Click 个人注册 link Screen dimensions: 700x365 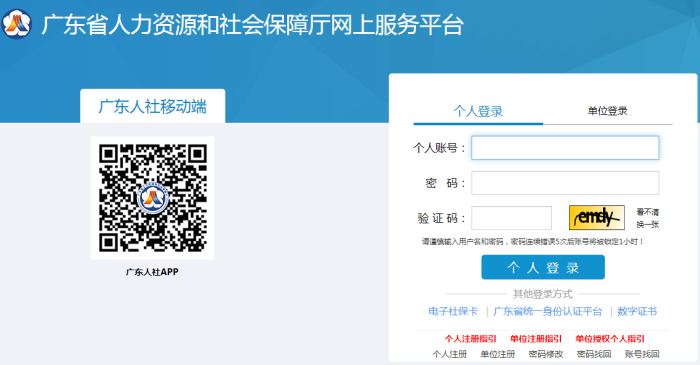pyautogui.click(x=450, y=354)
